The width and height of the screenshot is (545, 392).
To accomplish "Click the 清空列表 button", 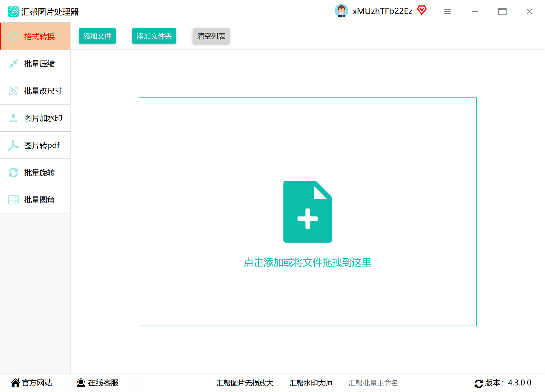I will (211, 36).
